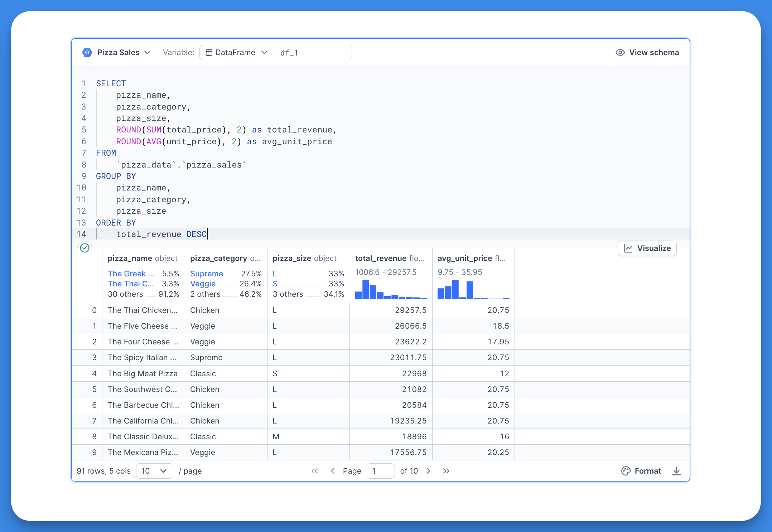Select The Big Meat Pizza cell

pos(143,373)
